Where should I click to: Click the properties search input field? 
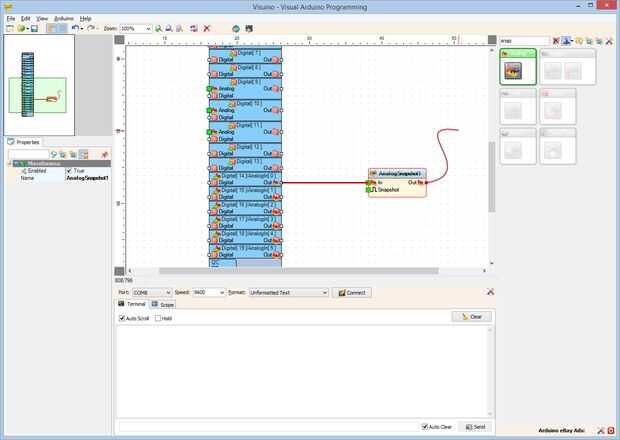click(28, 155)
